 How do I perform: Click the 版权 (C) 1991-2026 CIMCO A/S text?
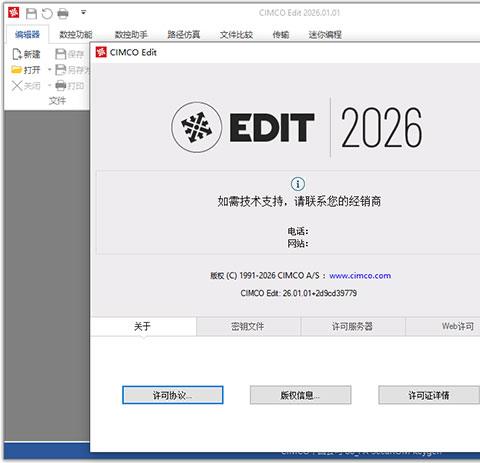pos(265,276)
